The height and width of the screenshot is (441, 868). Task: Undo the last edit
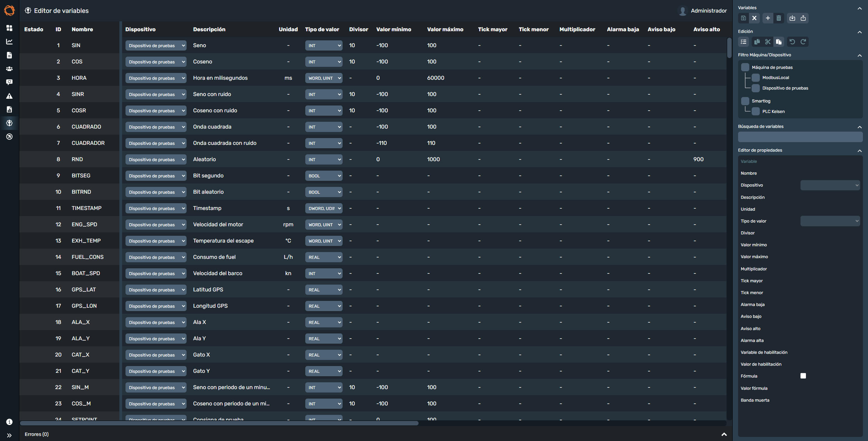792,42
